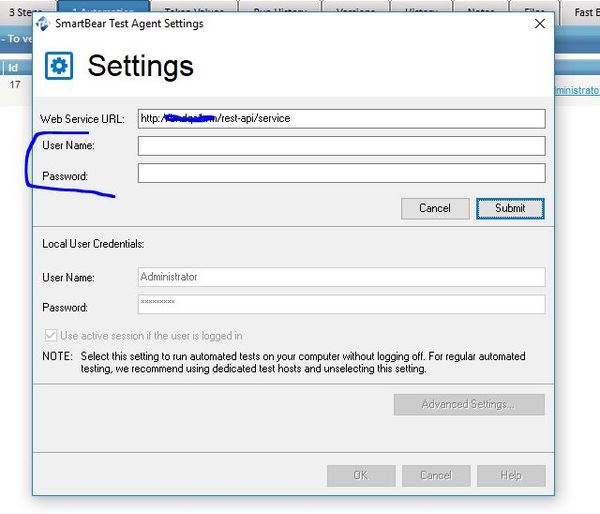Click the Web Service URL input field
Screen dimensions: 600x514
pos(341,119)
